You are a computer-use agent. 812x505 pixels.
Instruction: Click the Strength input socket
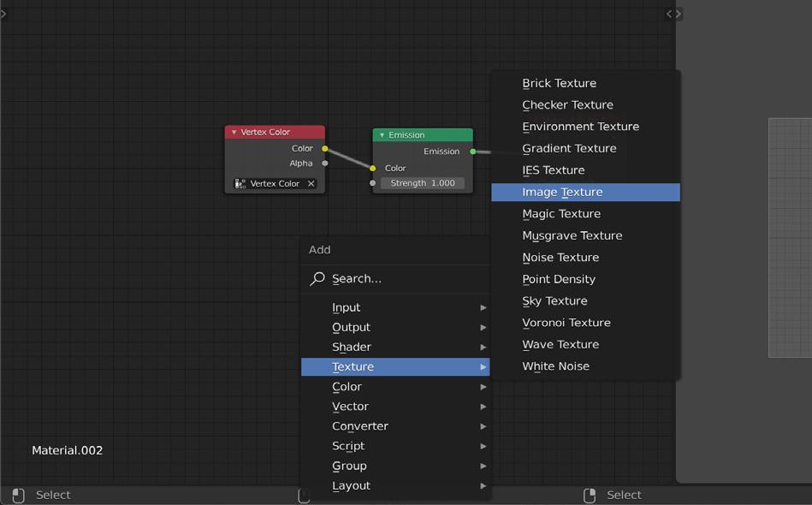[x=372, y=183]
